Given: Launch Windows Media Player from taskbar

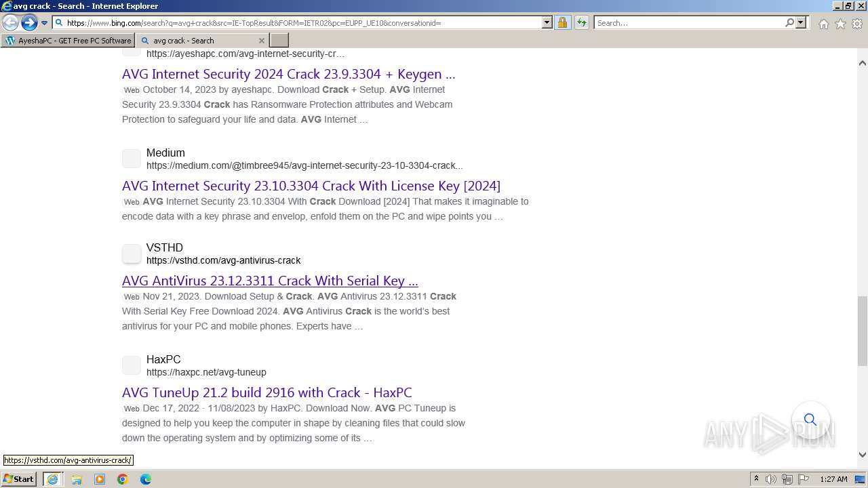Looking at the screenshot, I should coord(100,479).
